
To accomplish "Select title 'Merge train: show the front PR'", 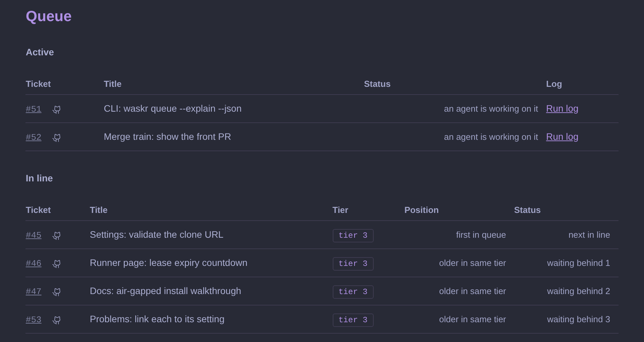I will (167, 137).
